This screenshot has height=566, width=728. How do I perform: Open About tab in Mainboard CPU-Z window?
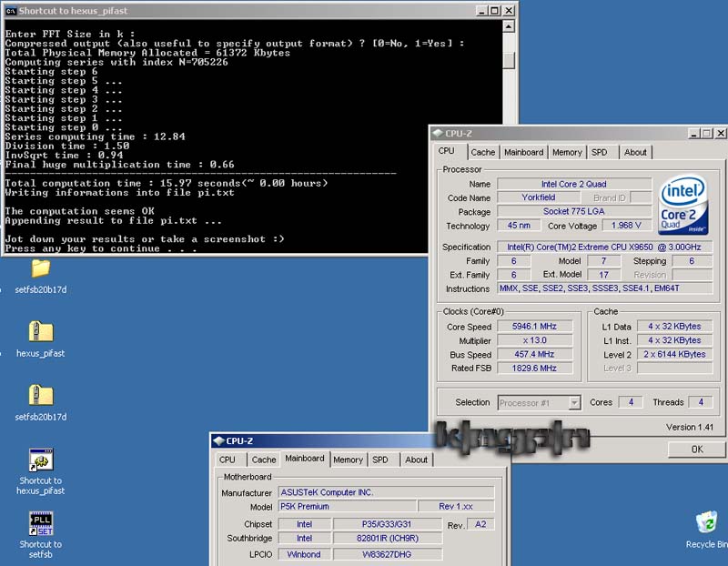coord(416,460)
